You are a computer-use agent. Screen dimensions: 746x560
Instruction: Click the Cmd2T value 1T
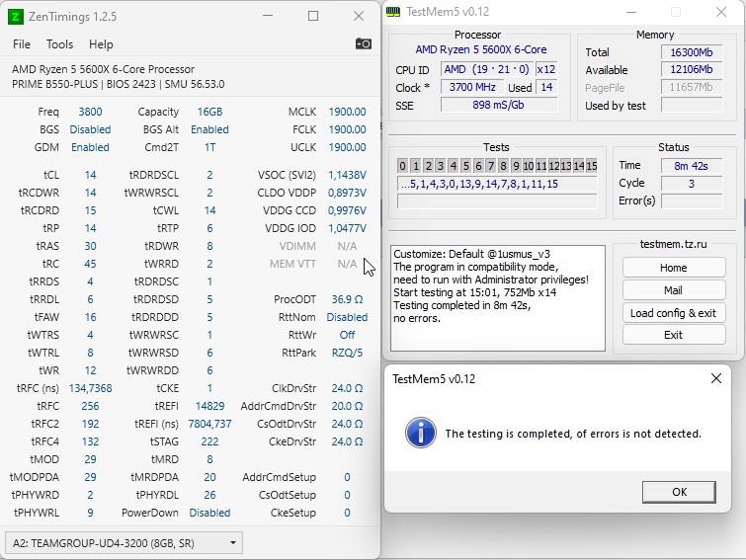pyautogui.click(x=209, y=147)
